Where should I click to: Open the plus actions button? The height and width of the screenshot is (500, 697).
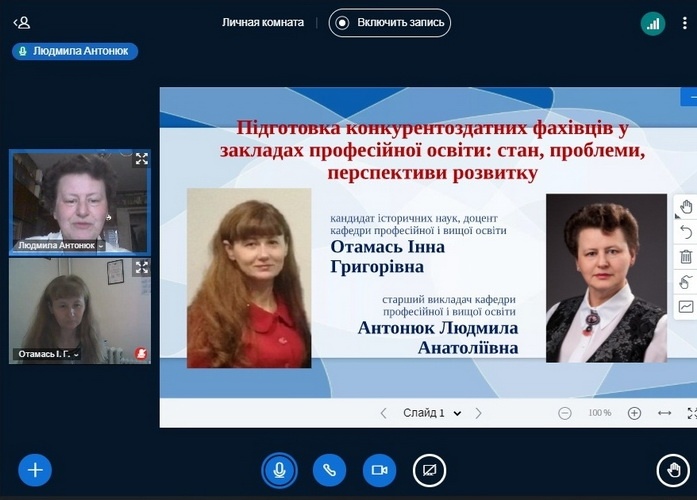click(35, 470)
